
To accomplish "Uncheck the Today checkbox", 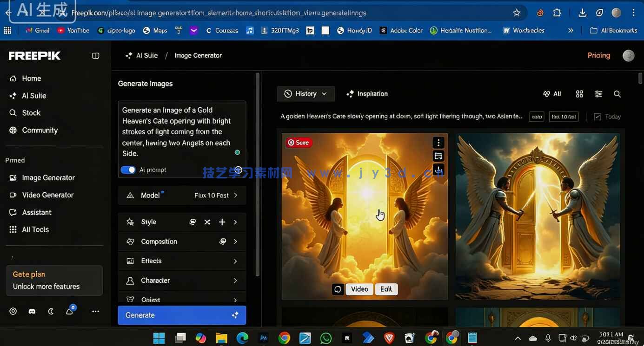I will point(598,117).
